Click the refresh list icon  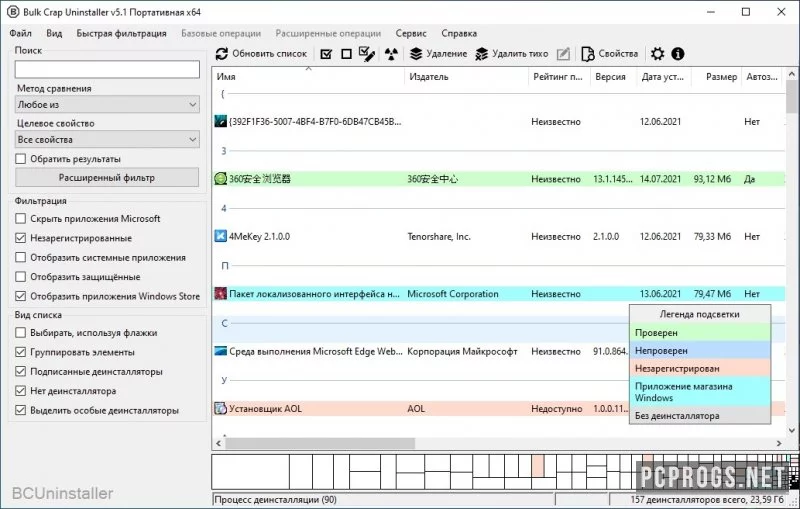tap(221, 54)
